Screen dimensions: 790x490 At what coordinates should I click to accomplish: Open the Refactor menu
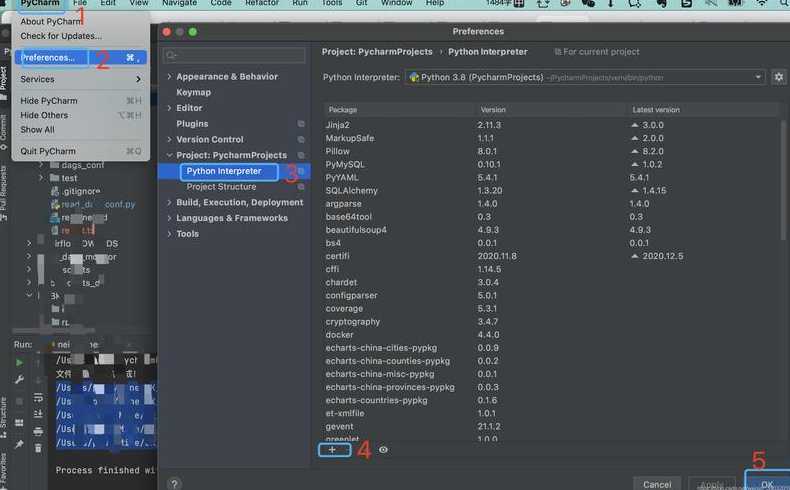pyautogui.click(x=262, y=3)
